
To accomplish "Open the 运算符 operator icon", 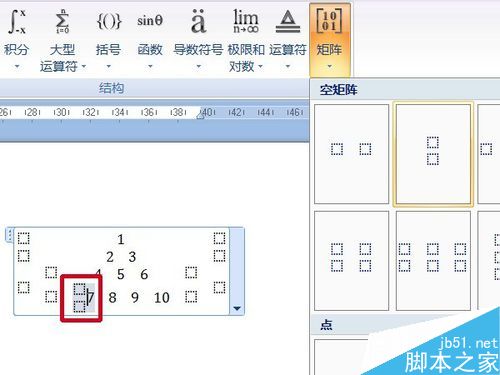I will (x=288, y=21).
